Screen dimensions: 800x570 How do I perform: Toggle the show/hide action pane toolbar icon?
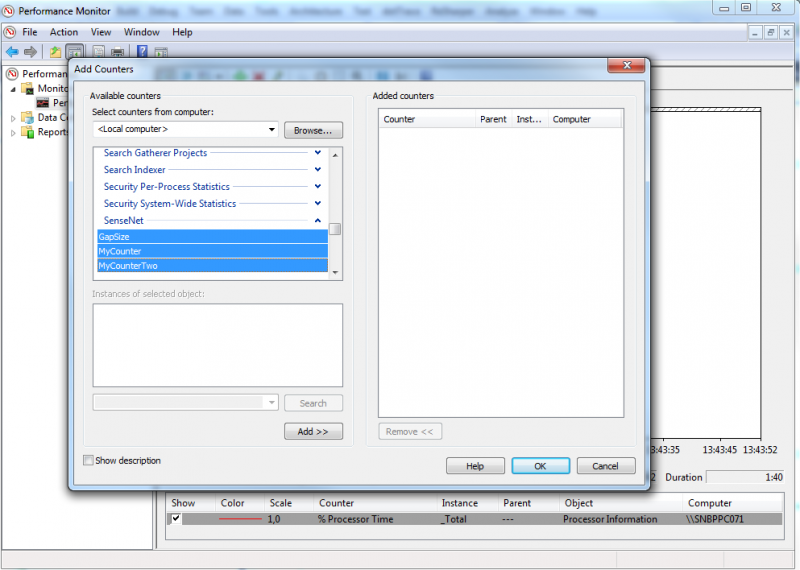tap(161, 52)
